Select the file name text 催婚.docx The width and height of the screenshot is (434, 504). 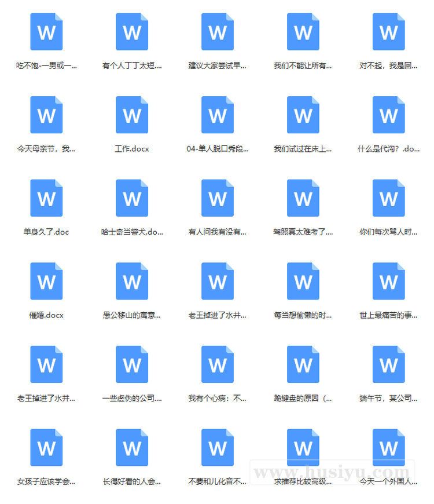click(46, 315)
